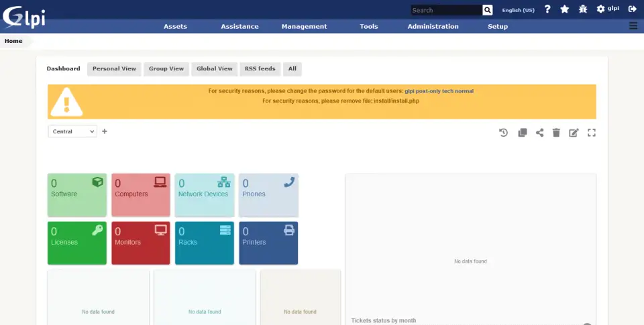Click the dashboard history refresh icon
The width and height of the screenshot is (644, 325).
click(504, 133)
